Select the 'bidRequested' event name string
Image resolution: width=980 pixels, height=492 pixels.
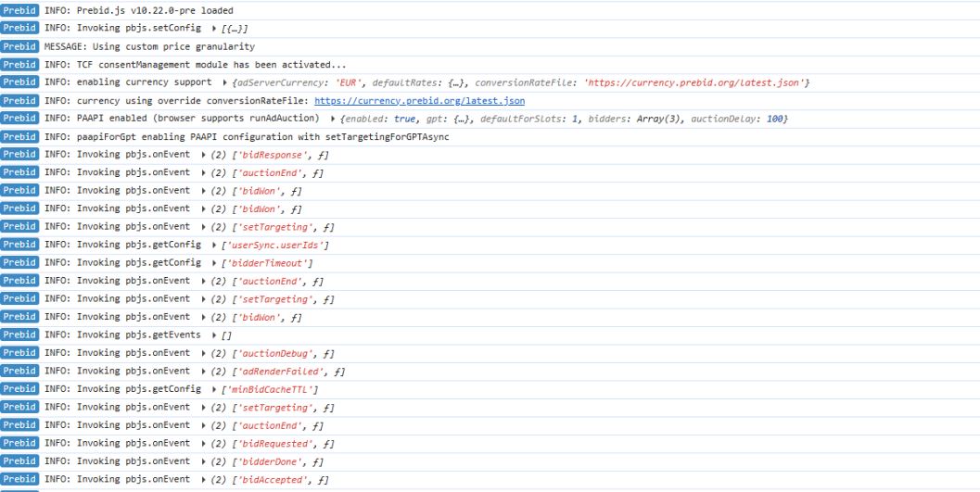point(277,445)
